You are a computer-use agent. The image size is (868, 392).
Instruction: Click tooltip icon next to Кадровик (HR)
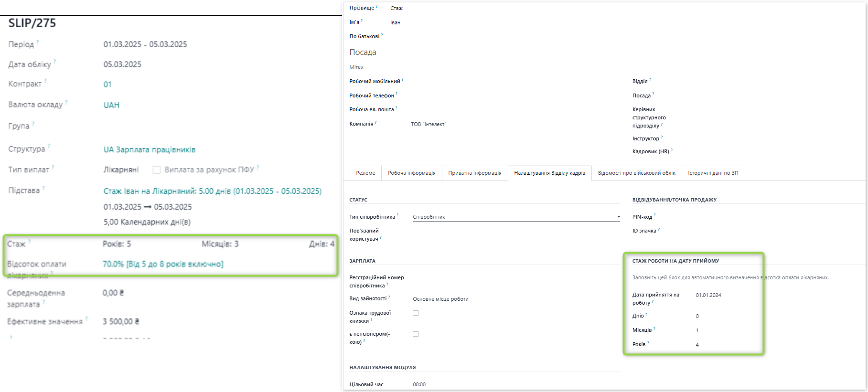(x=672, y=150)
